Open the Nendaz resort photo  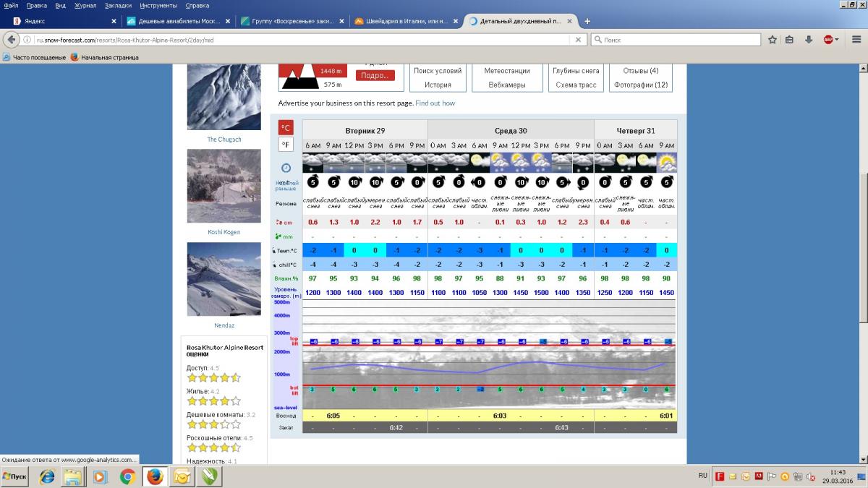(x=224, y=279)
